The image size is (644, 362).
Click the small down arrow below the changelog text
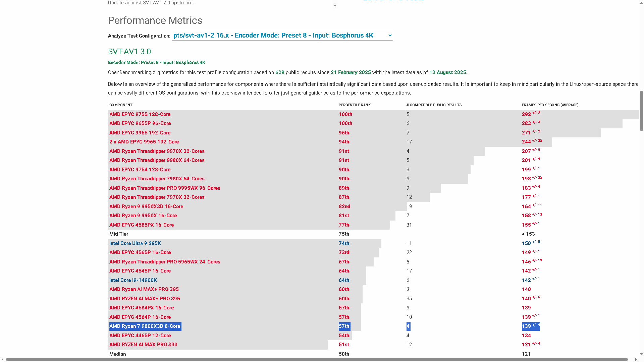(335, 6)
